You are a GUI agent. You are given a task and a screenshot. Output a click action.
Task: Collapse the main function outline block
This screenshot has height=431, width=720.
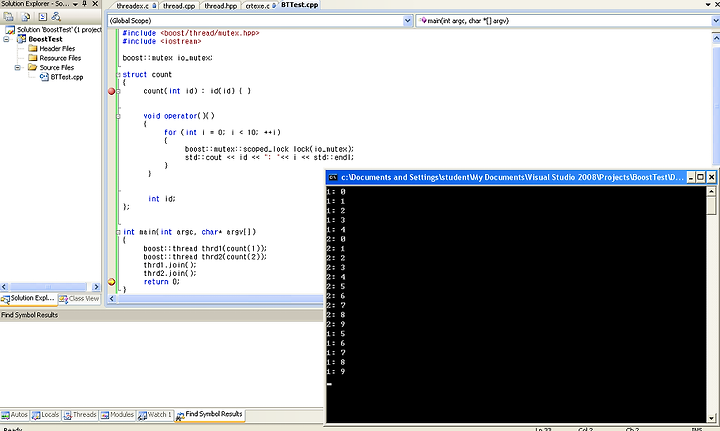pos(118,232)
